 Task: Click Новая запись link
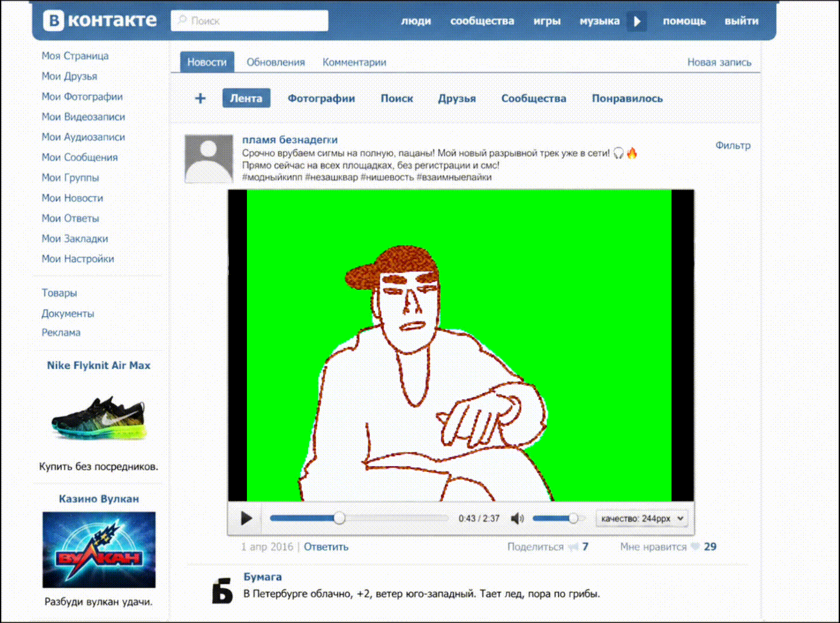(719, 62)
